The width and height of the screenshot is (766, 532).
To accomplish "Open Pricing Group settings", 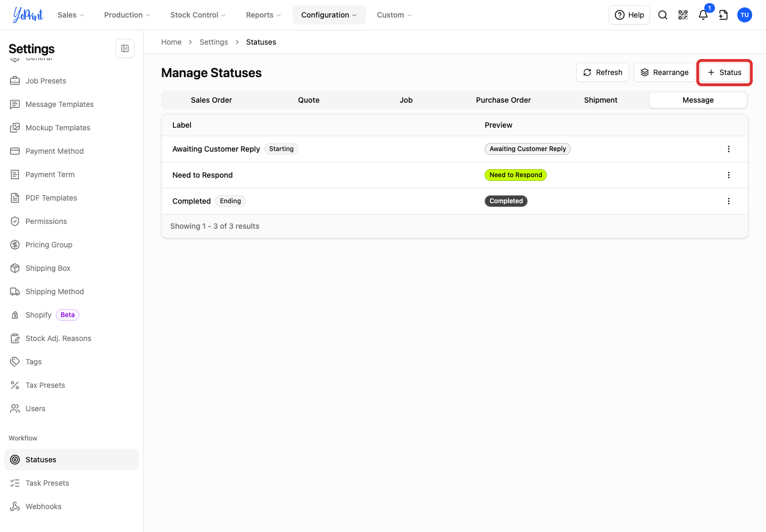I will click(x=71, y=245).
